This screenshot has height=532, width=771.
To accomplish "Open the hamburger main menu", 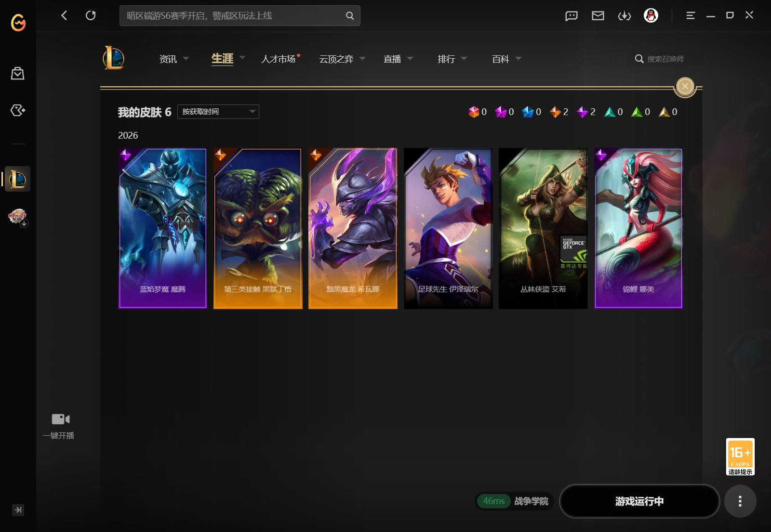I will point(691,15).
